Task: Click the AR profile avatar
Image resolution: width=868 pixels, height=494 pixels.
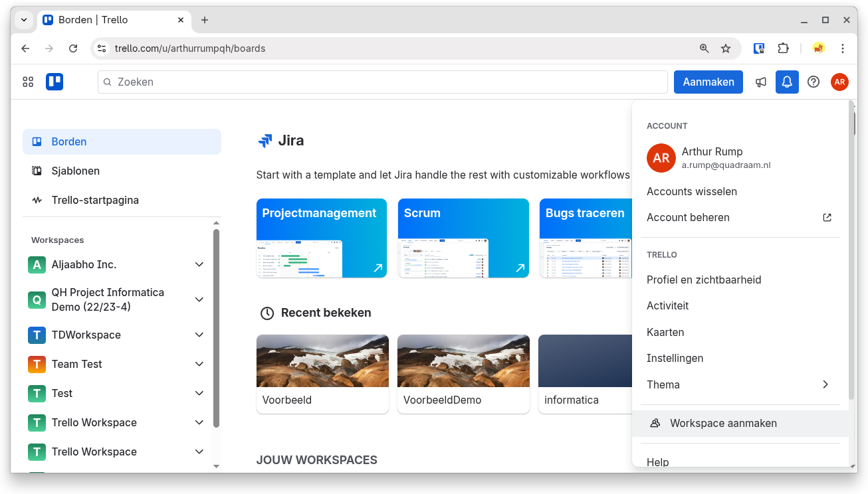Action: 839,82
